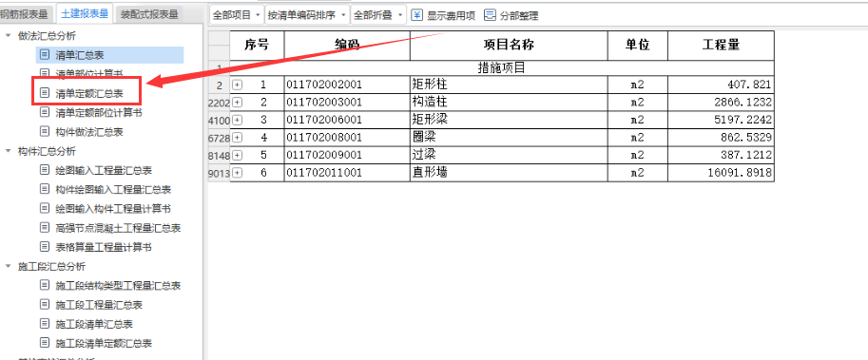The width and height of the screenshot is (868, 360).
Task: Expand the 过梁 row
Action: (x=237, y=156)
